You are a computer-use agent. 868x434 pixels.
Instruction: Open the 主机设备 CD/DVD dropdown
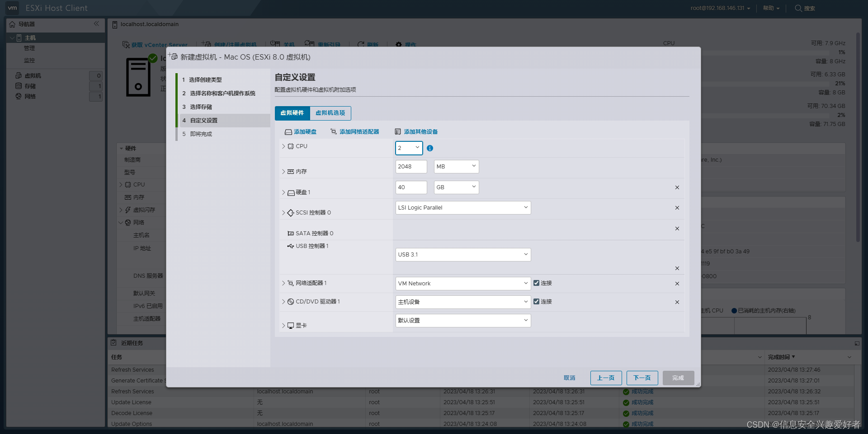(463, 302)
